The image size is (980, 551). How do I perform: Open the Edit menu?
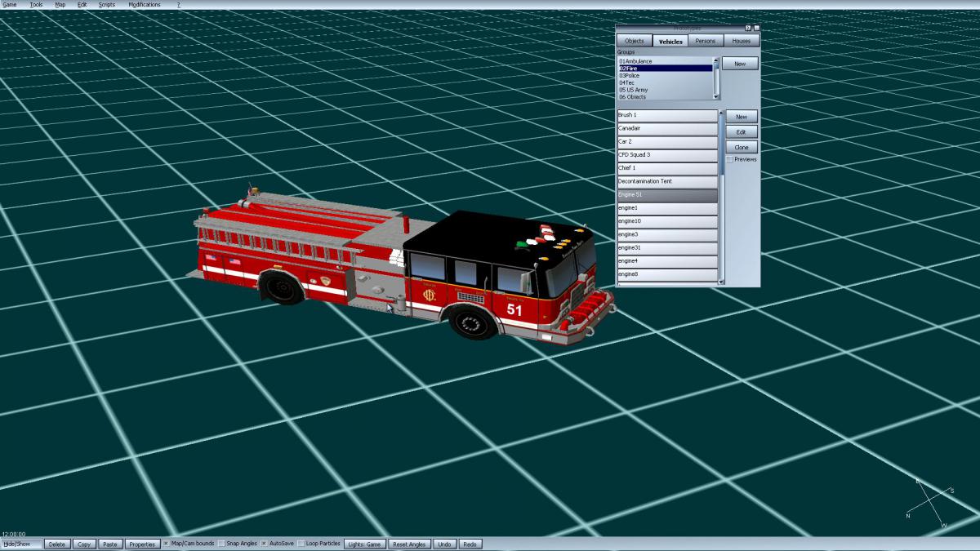(x=82, y=5)
